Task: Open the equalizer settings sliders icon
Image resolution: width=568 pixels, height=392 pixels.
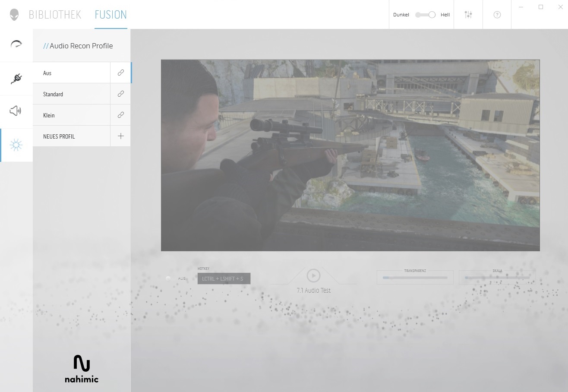Action: 468,15
